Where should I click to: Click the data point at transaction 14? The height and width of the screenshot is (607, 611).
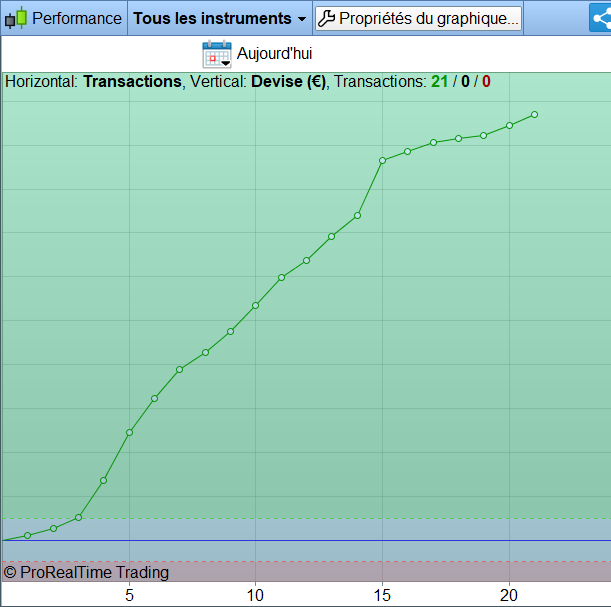357,215
